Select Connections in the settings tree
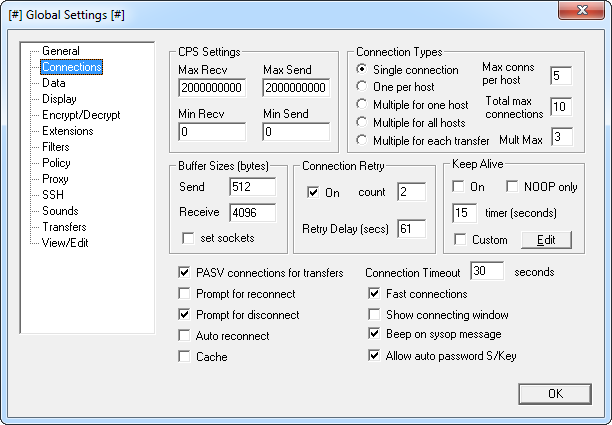The height and width of the screenshot is (425, 612). [x=71, y=67]
